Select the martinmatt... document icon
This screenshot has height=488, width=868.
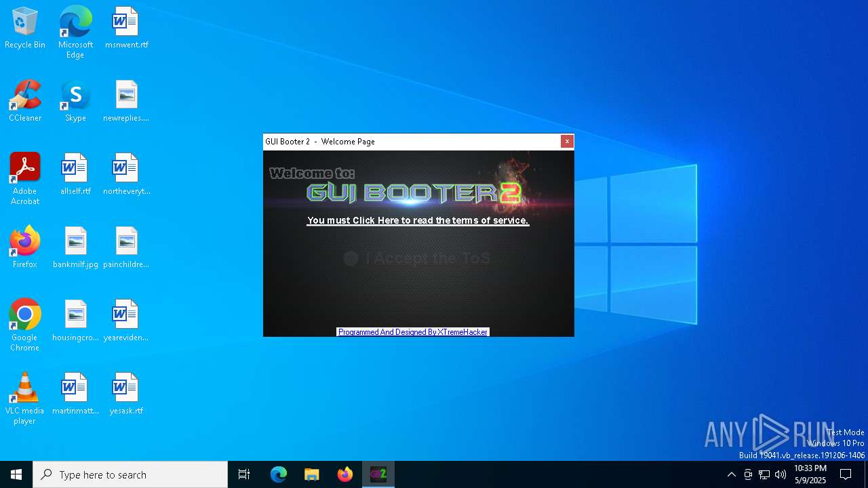(x=75, y=394)
